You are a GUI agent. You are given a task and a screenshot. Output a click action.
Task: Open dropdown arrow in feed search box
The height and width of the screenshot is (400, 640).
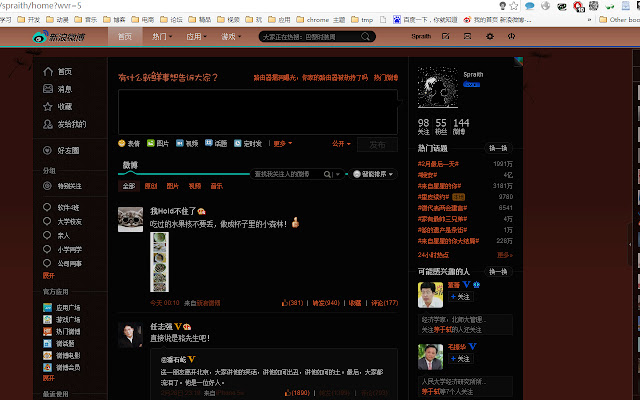pos(338,174)
